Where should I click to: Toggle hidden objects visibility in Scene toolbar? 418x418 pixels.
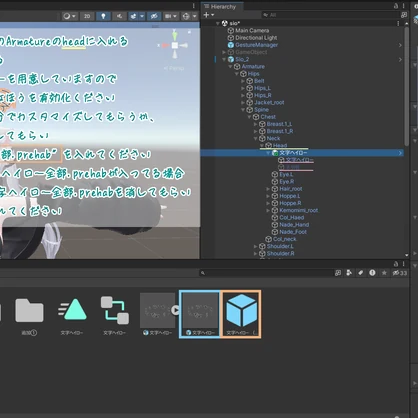point(154,16)
